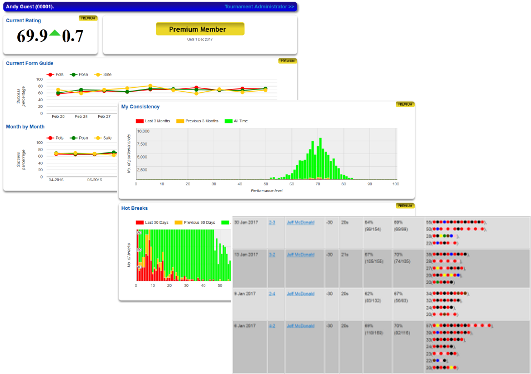Toggle All Time in My Consistency legend
The width and height of the screenshot is (531, 374).
coord(236,121)
